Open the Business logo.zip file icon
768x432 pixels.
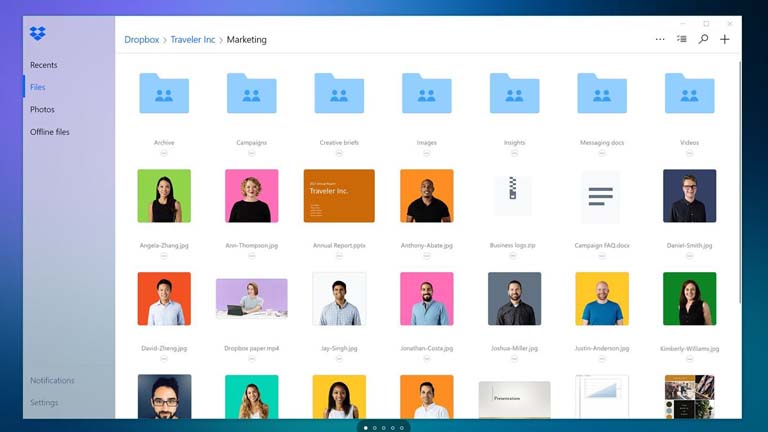pos(513,196)
